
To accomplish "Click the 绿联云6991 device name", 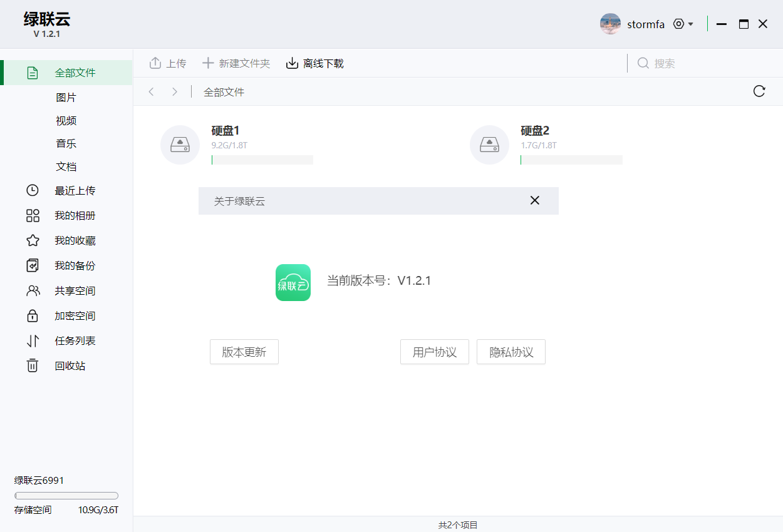I will 39,481.
